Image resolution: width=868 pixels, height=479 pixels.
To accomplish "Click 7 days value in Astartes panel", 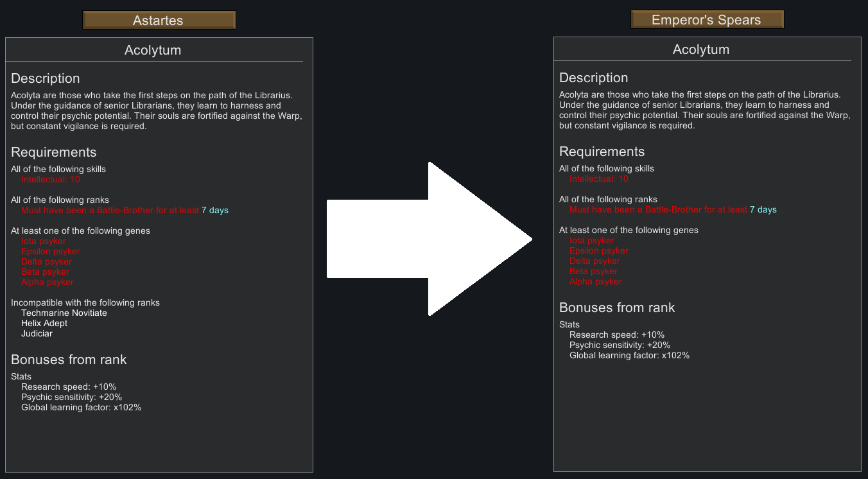I will (215, 211).
